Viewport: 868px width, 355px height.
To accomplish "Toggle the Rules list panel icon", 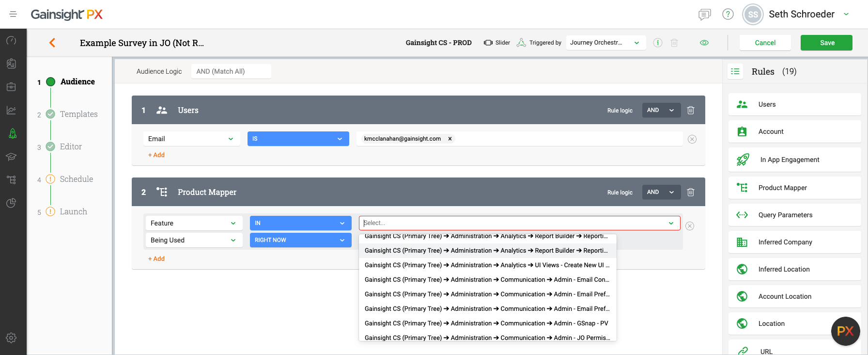I will point(735,71).
